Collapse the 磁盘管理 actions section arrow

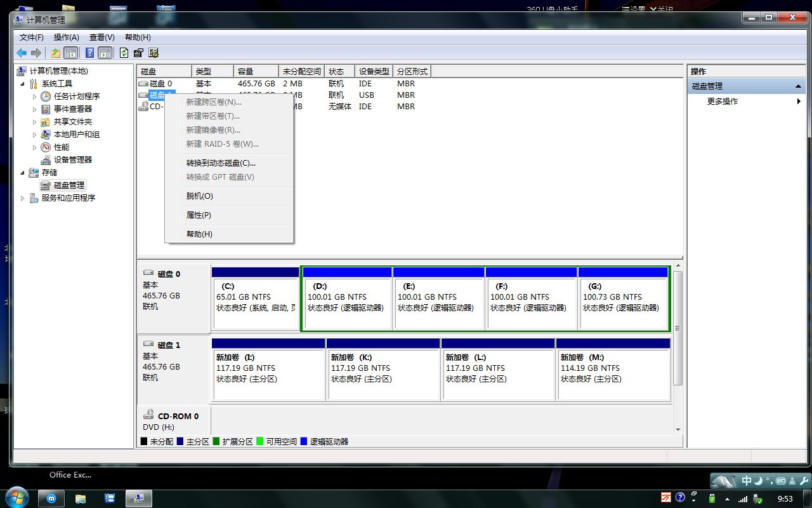(799, 86)
